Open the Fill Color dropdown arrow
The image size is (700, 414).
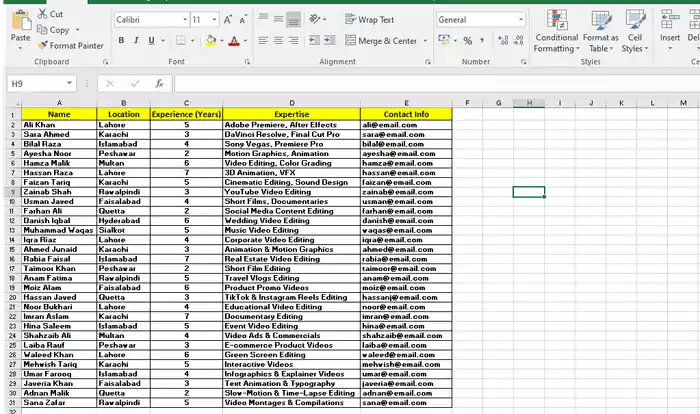click(222, 41)
